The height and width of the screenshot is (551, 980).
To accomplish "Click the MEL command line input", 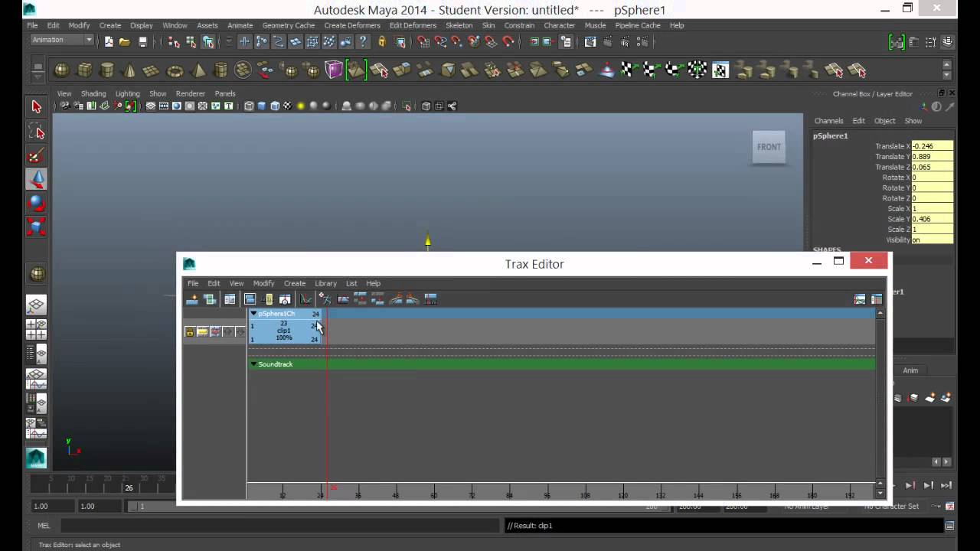I will [x=279, y=526].
